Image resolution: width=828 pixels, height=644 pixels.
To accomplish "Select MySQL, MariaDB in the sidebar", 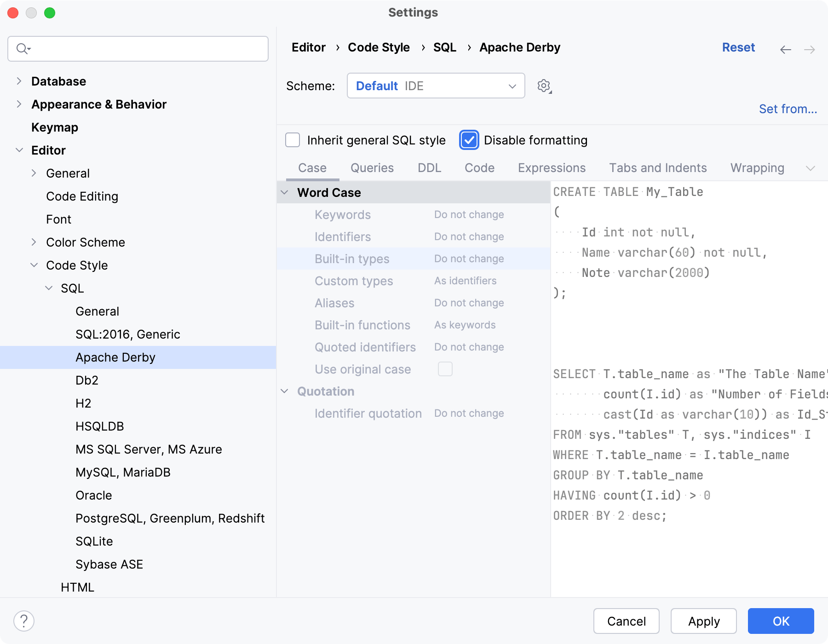I will [123, 472].
